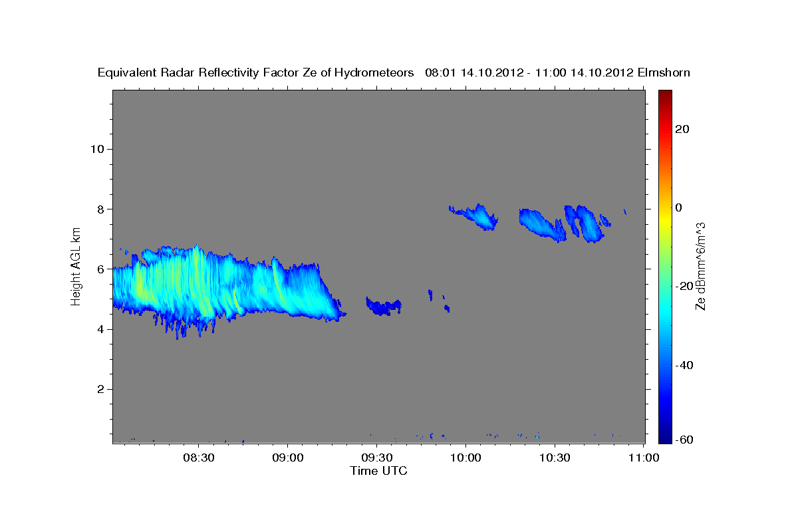The height and width of the screenshot is (532, 798).
Task: Click the colorbar tick label '20'
Action: coord(684,129)
